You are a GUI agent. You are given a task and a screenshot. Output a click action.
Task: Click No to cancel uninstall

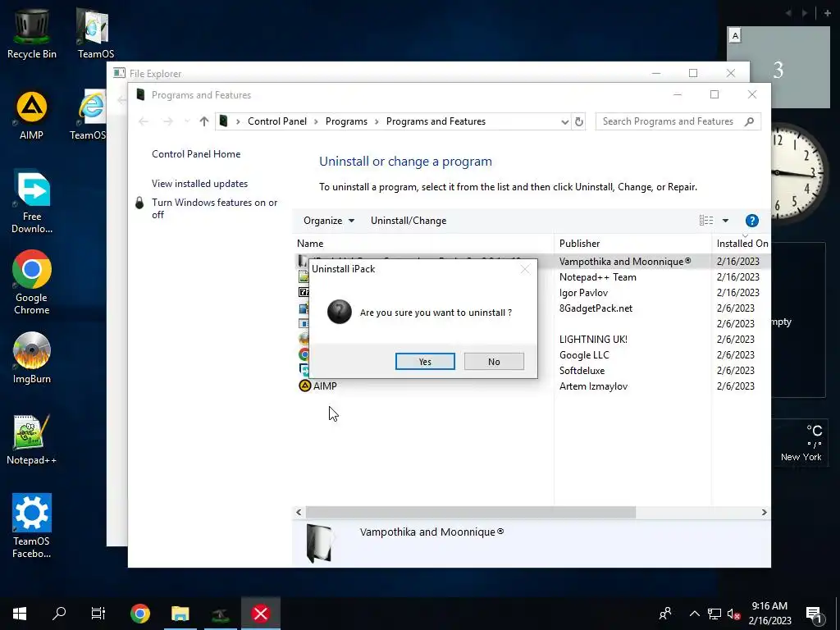point(494,362)
